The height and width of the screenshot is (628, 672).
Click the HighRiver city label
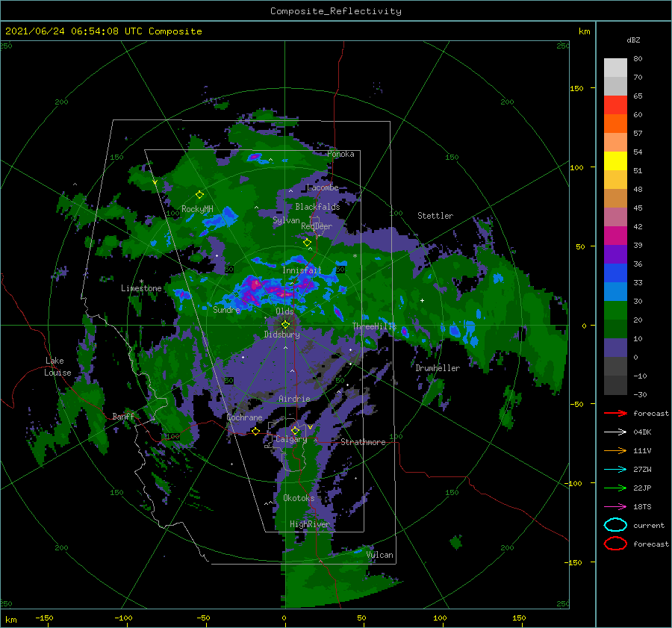pos(309,524)
